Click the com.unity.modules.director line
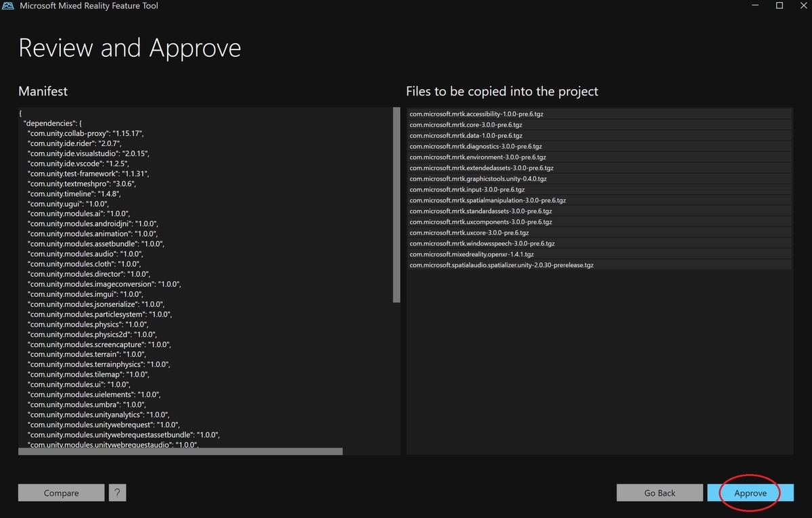Image resolution: width=812 pixels, height=518 pixels. (88, 274)
